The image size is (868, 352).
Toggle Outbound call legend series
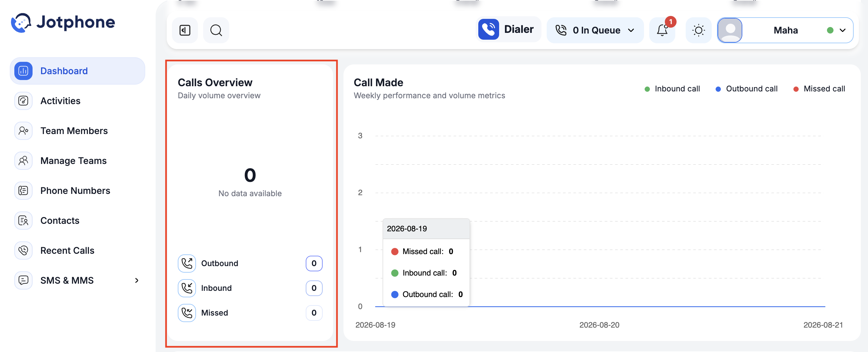point(746,89)
